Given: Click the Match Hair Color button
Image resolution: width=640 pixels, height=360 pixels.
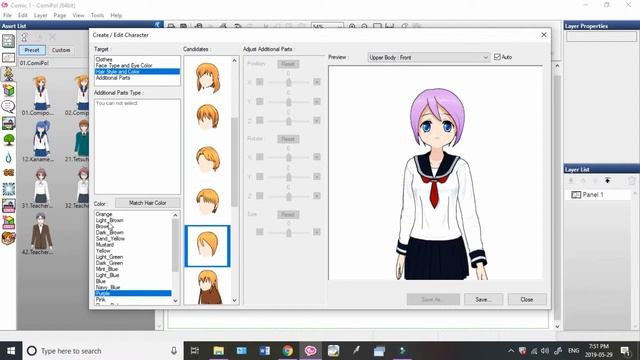Looking at the screenshot, I should click(x=147, y=202).
